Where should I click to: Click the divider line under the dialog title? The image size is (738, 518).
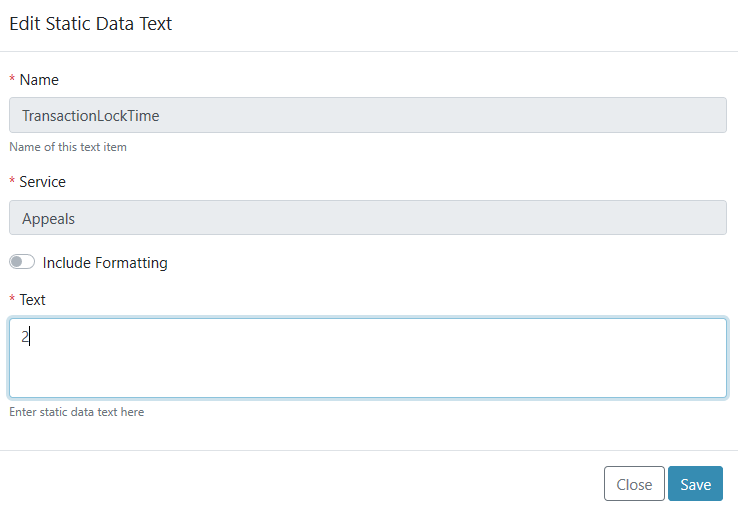368,51
